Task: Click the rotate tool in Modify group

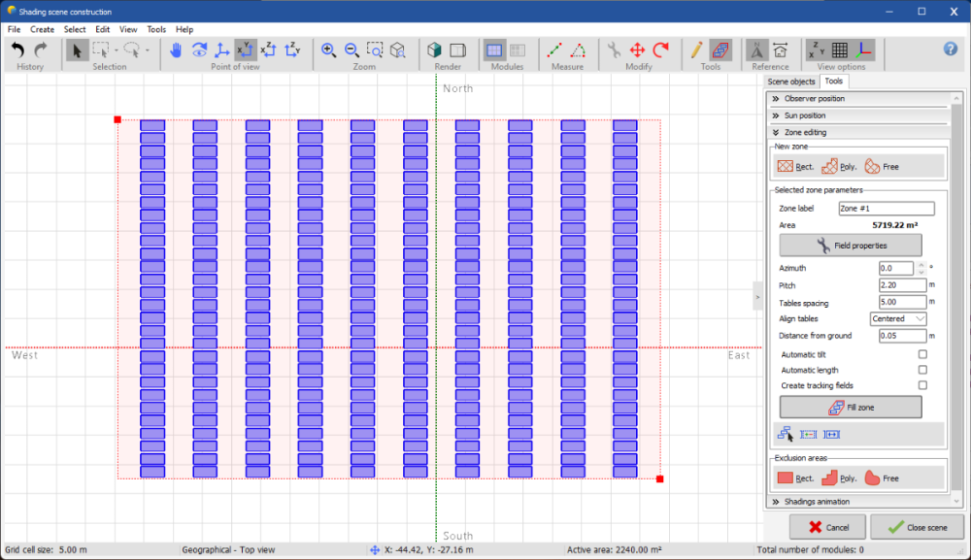Action: pyautogui.click(x=661, y=50)
